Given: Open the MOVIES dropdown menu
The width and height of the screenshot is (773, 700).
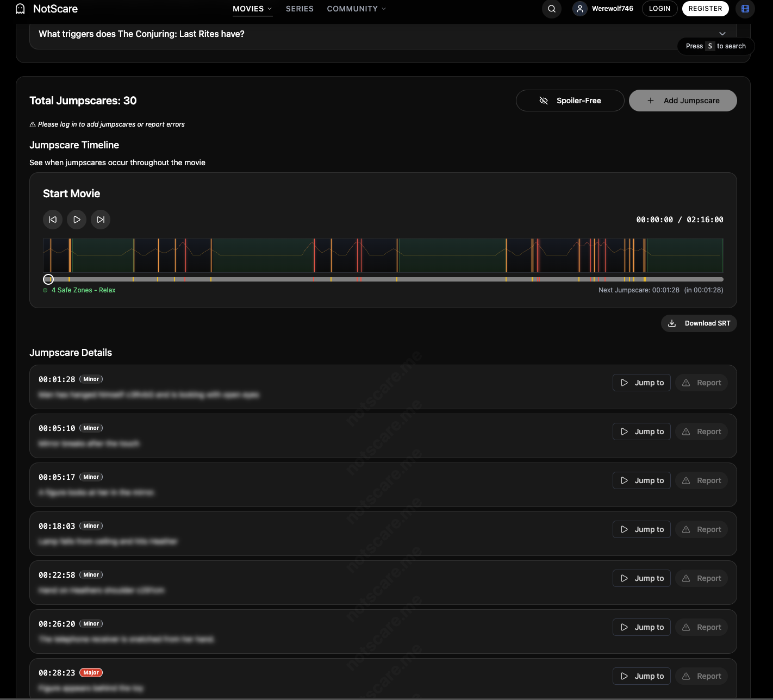Looking at the screenshot, I should tap(252, 9).
